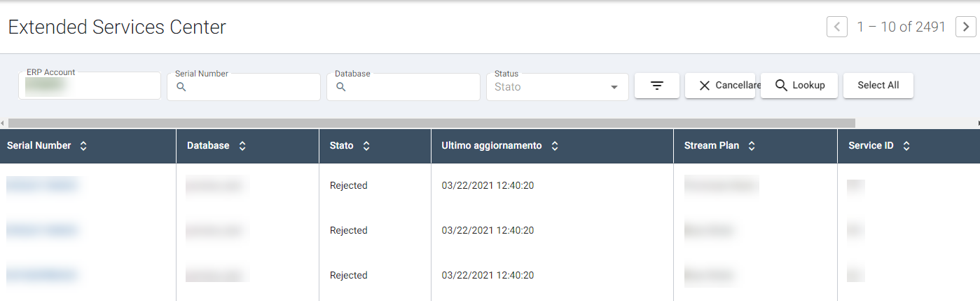Image resolution: width=980 pixels, height=301 pixels.
Task: Sort by Serial Number column arrows
Action: point(83,146)
